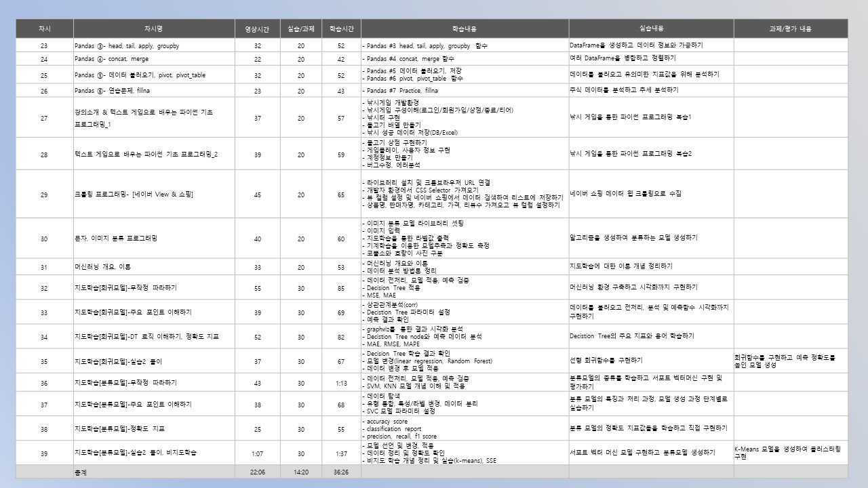This screenshot has width=868, height=488.
Task: Click the '차시명' column header
Action: click(153, 29)
